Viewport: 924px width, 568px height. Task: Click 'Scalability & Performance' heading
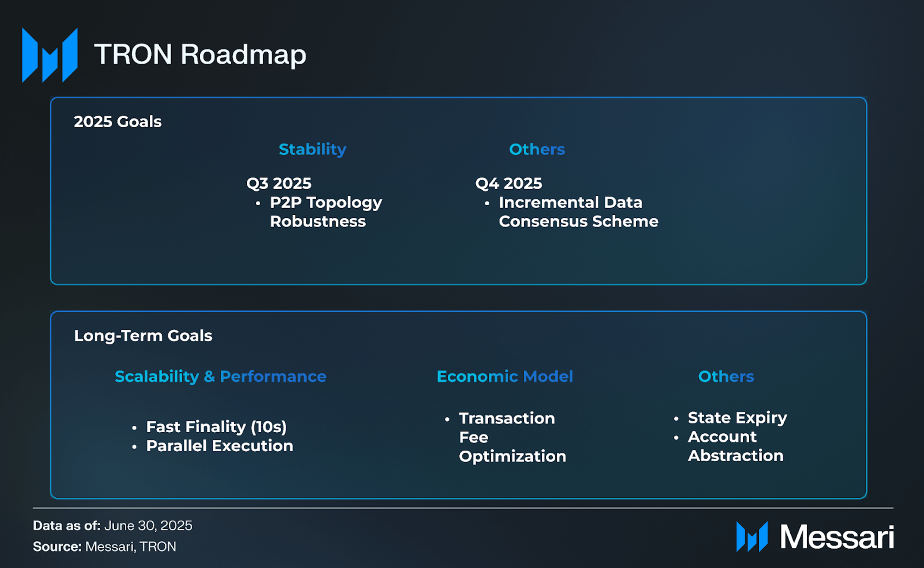[220, 377]
